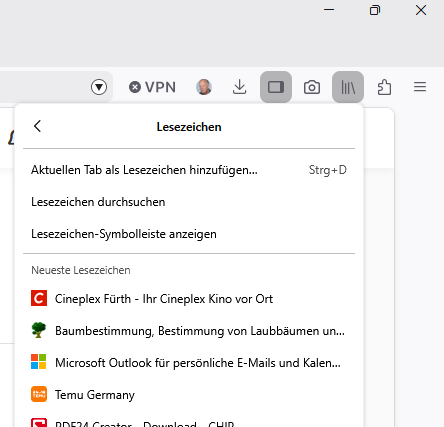Take a screenshot with camera icon
The width and height of the screenshot is (444, 427).
(312, 87)
